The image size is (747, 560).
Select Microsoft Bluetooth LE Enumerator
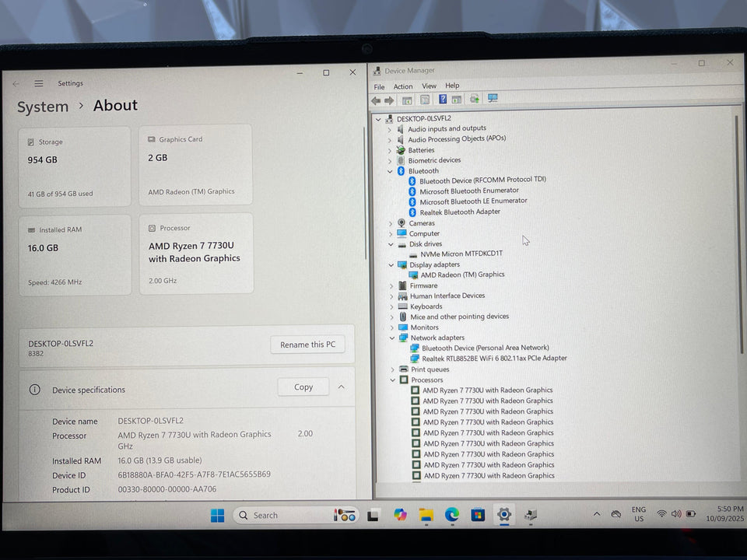click(473, 201)
